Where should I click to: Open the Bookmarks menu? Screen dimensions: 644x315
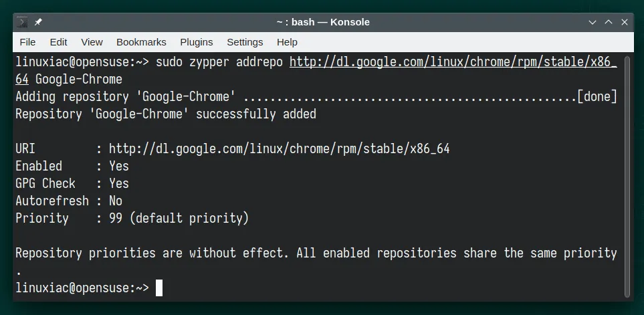click(x=141, y=42)
